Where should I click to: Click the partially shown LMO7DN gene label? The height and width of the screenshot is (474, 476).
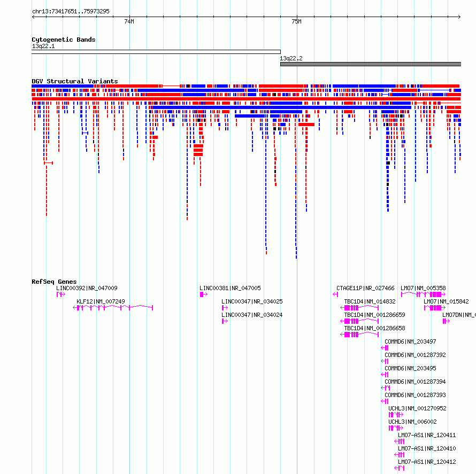point(459,315)
